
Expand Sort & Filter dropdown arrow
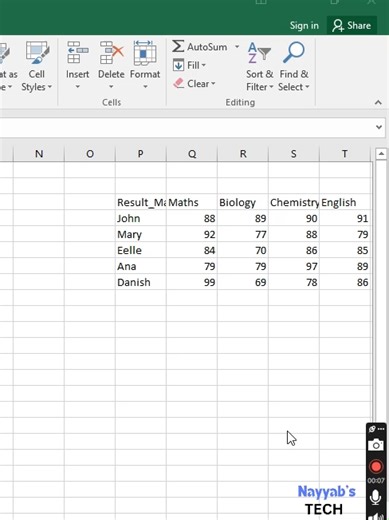click(x=271, y=87)
